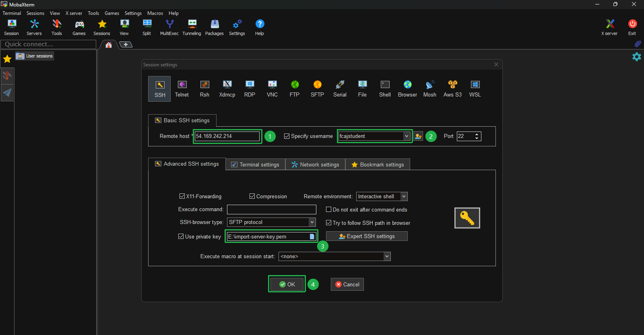Toggle the X server toolbar icon
Screen dimensions: 644x335
point(610,28)
